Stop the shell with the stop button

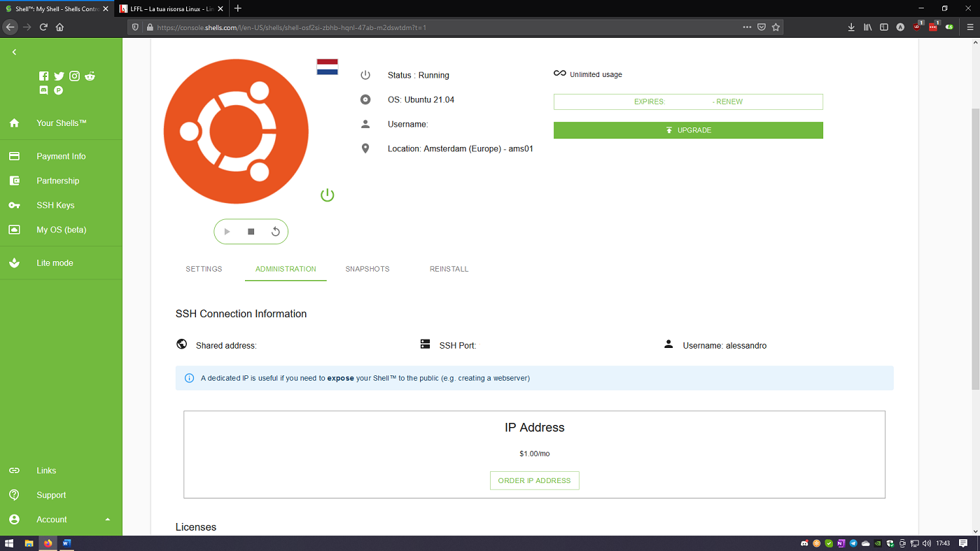(x=251, y=232)
